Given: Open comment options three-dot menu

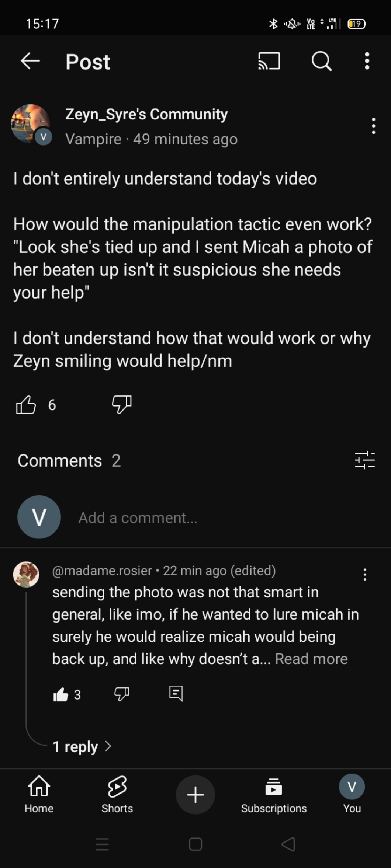Looking at the screenshot, I should tap(365, 574).
